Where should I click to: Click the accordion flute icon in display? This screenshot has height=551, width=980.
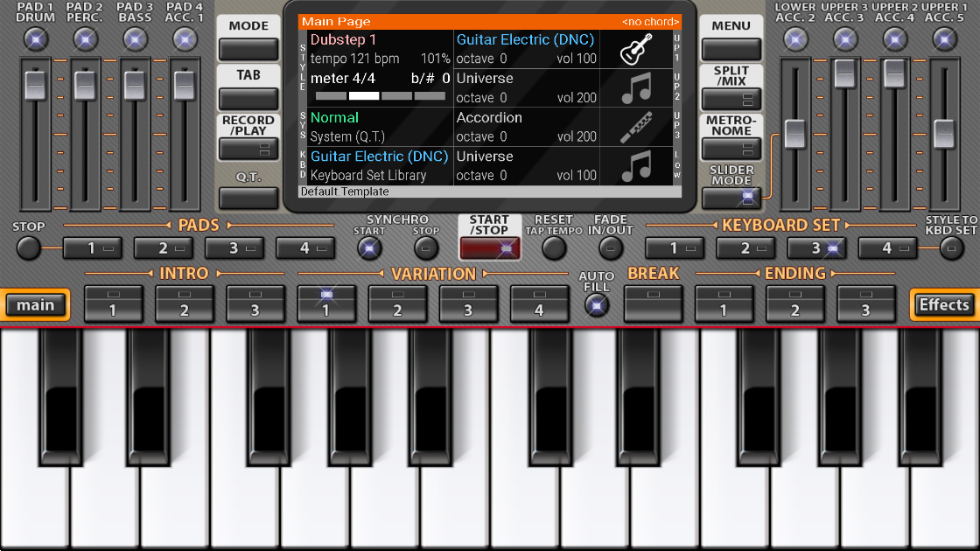[x=635, y=127]
